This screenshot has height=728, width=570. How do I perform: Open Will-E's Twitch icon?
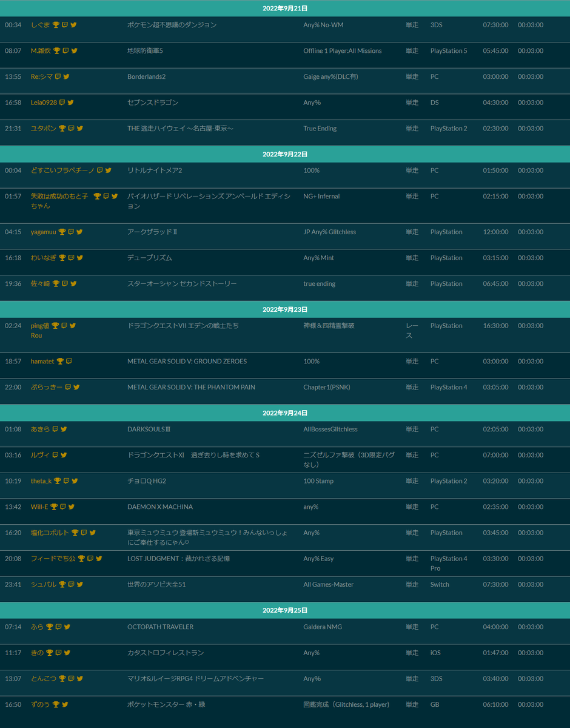click(63, 507)
